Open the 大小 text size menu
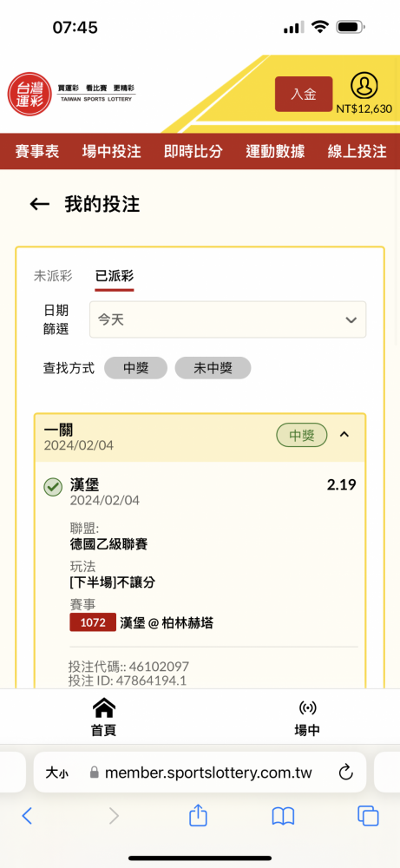Screen dimensions: 400x868 coord(56,773)
